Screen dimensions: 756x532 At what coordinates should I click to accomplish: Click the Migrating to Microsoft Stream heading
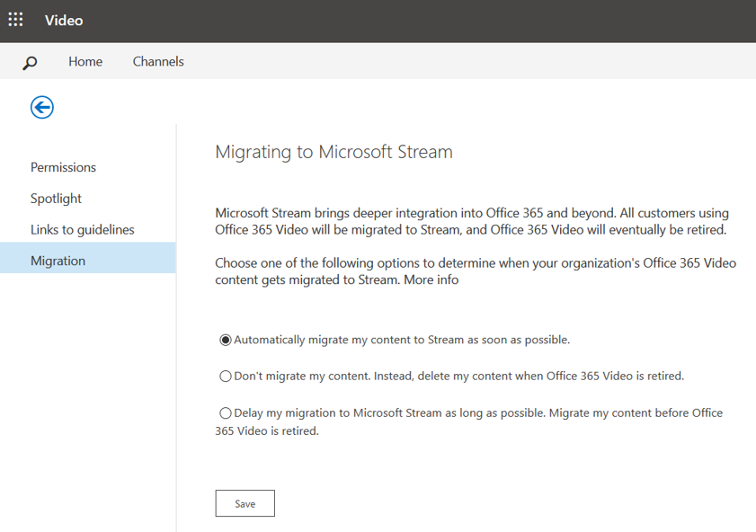pos(334,152)
